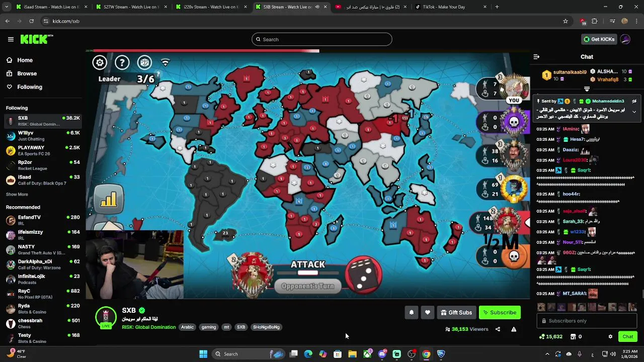The height and width of the screenshot is (362, 644).
Task: Click the game connection wifi icon
Action: [x=165, y=62]
